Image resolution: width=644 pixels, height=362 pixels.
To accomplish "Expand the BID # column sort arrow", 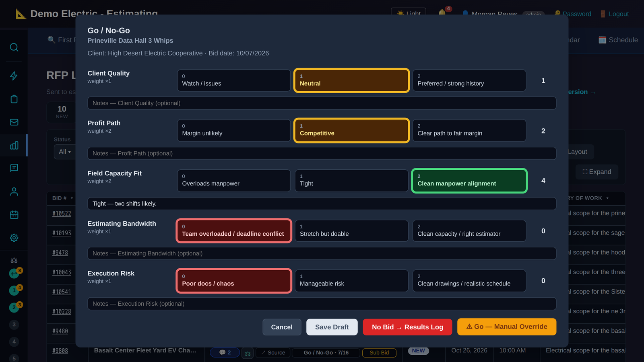I will coord(72,198).
